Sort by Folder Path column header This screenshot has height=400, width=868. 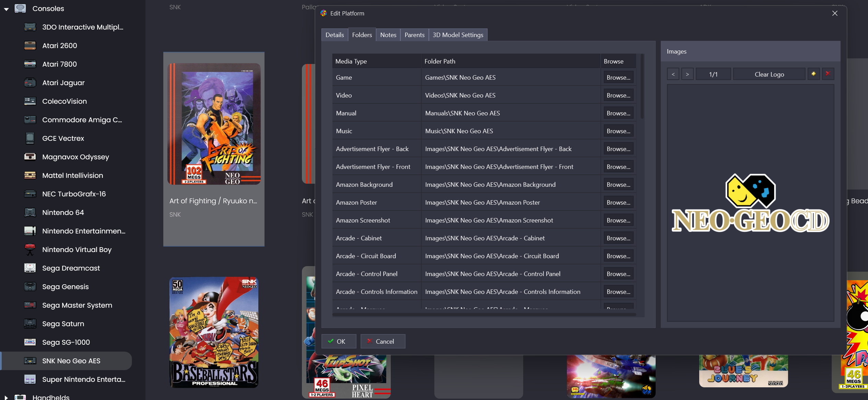511,61
